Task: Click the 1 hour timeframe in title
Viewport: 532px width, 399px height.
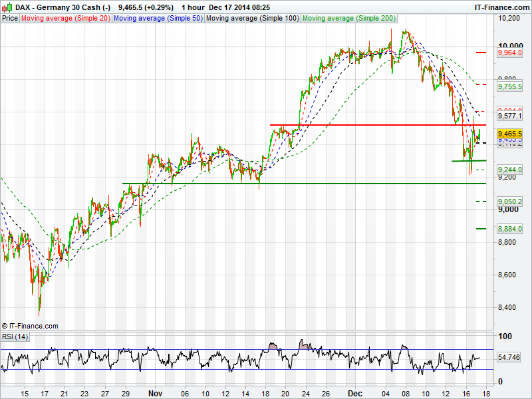Action: point(193,7)
